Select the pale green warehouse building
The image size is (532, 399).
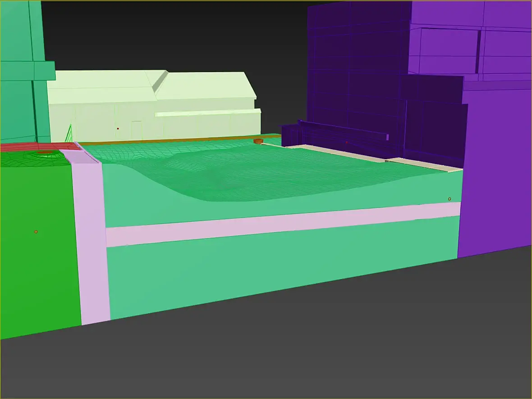coord(154,105)
